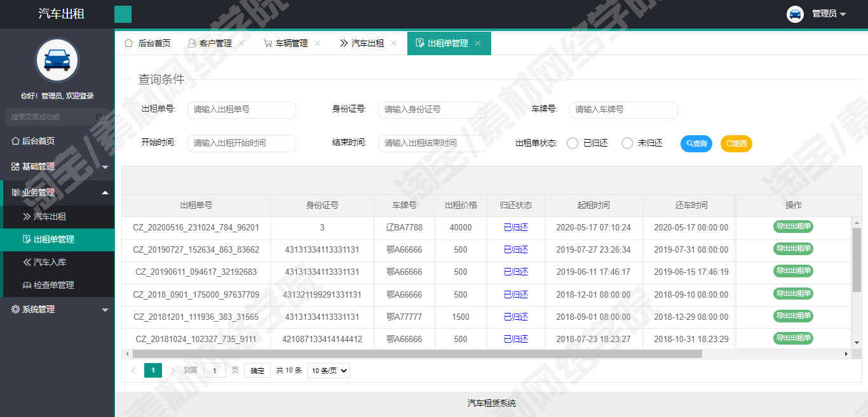868x417 pixels.
Task: Click the table scroll down arrow
Action: [857, 343]
